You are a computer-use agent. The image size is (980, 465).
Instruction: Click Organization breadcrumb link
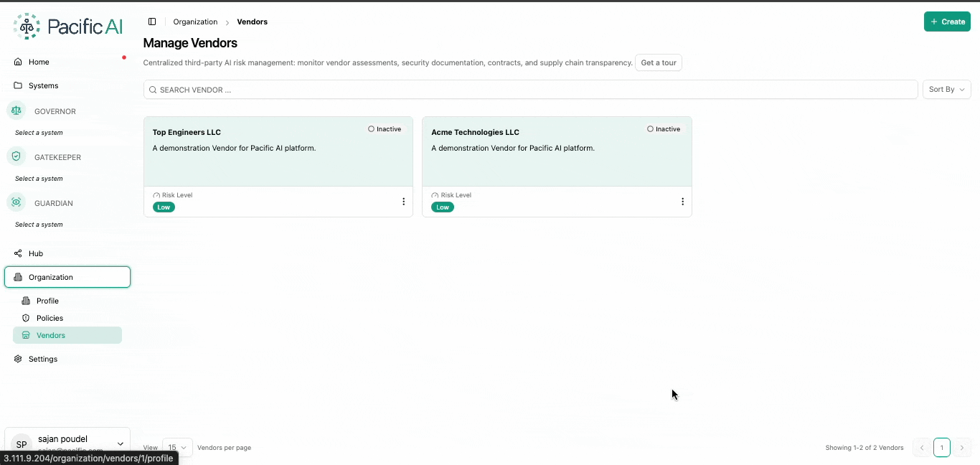(x=195, y=22)
